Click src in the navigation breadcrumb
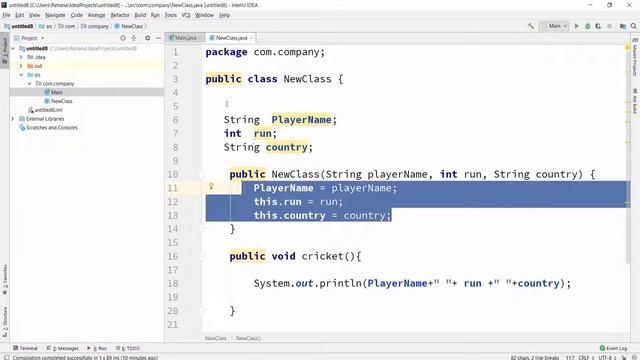640x360 pixels. coord(46,26)
